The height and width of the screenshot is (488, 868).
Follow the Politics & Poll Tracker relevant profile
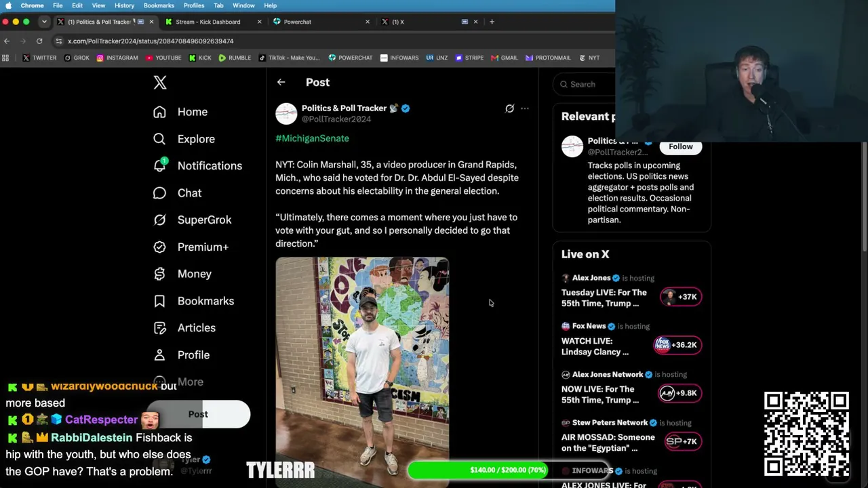point(681,146)
